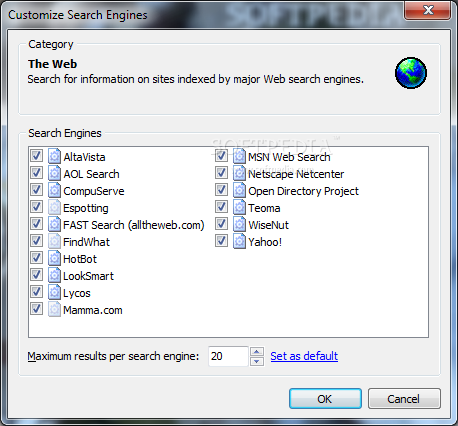Uncheck the Yahoo! checkbox
The image size is (458, 426).
tap(221, 241)
